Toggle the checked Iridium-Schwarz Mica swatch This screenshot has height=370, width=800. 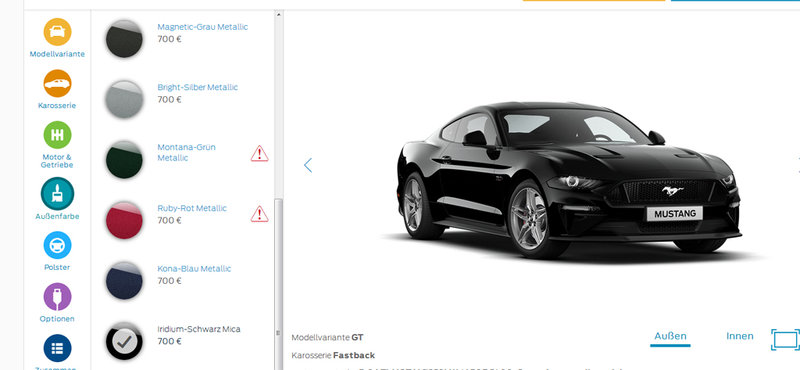[124, 341]
